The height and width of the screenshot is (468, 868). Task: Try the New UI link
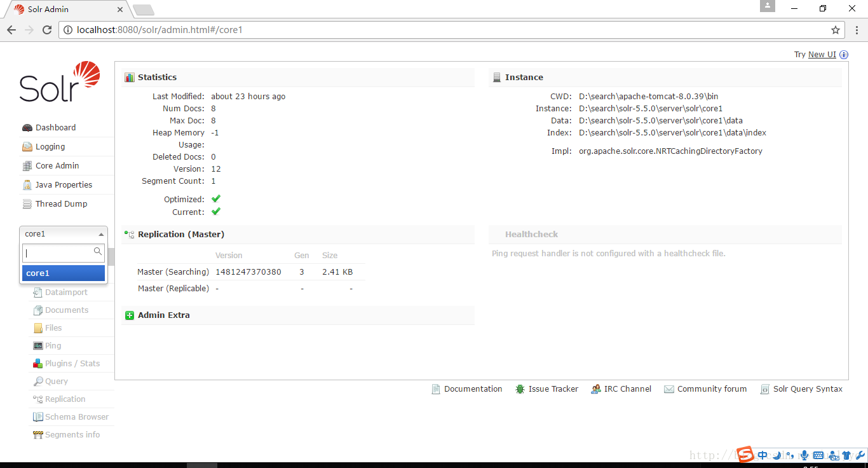coord(822,55)
